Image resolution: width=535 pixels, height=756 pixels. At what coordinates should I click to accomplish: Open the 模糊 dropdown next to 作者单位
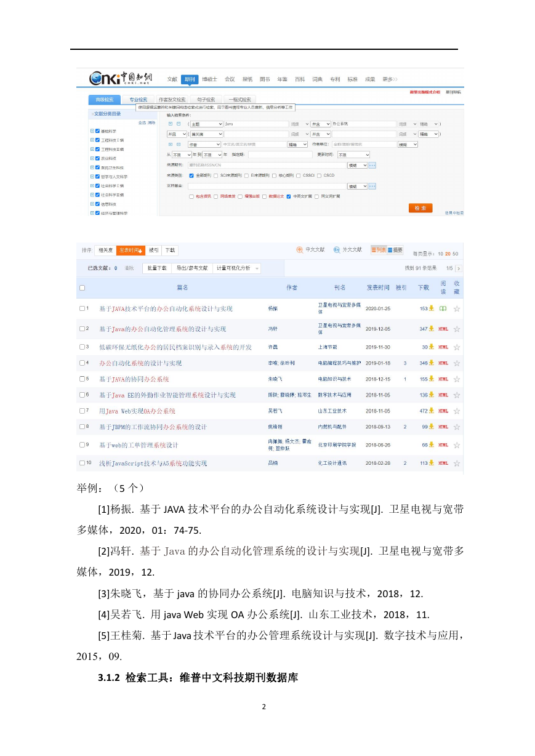(408, 144)
